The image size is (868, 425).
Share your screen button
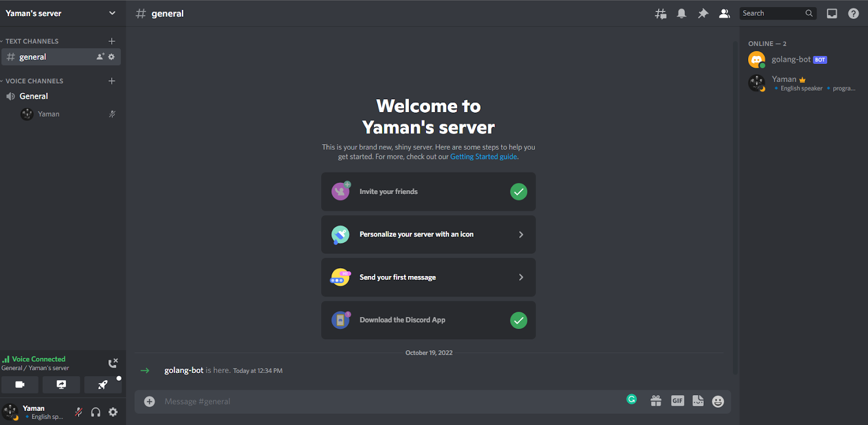click(61, 385)
